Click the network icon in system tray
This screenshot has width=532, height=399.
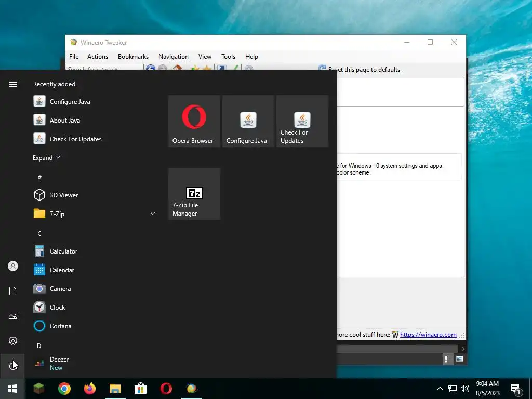click(x=453, y=389)
